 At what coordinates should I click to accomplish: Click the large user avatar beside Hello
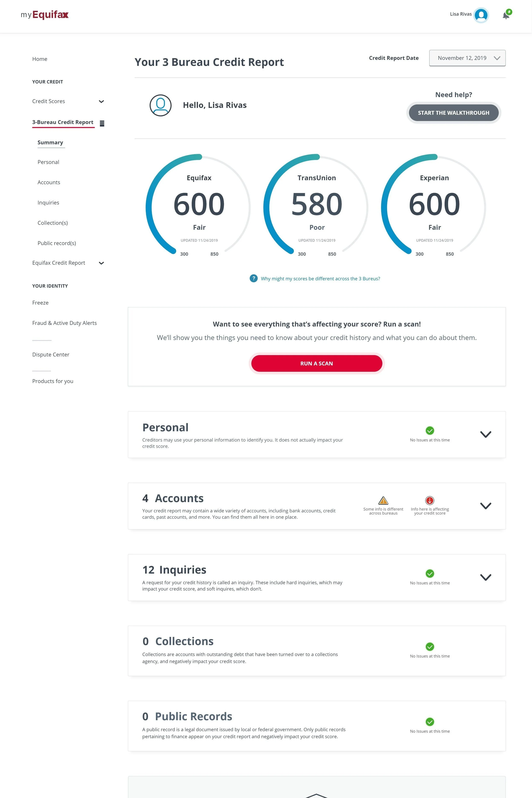click(x=160, y=105)
